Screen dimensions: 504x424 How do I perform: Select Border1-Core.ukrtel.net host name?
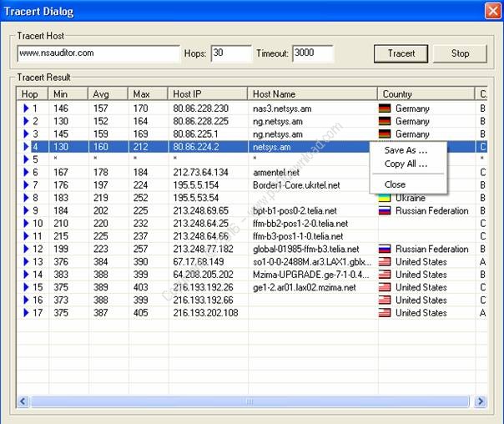[296, 184]
